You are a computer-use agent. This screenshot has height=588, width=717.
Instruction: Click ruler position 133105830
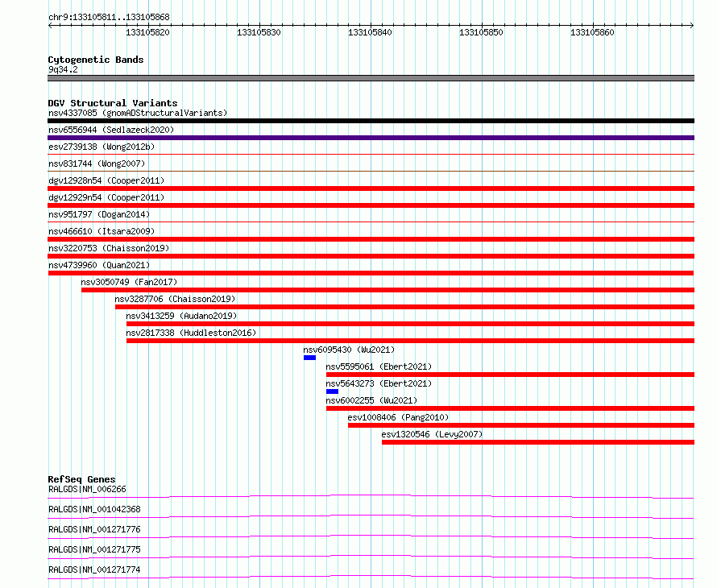[259, 32]
